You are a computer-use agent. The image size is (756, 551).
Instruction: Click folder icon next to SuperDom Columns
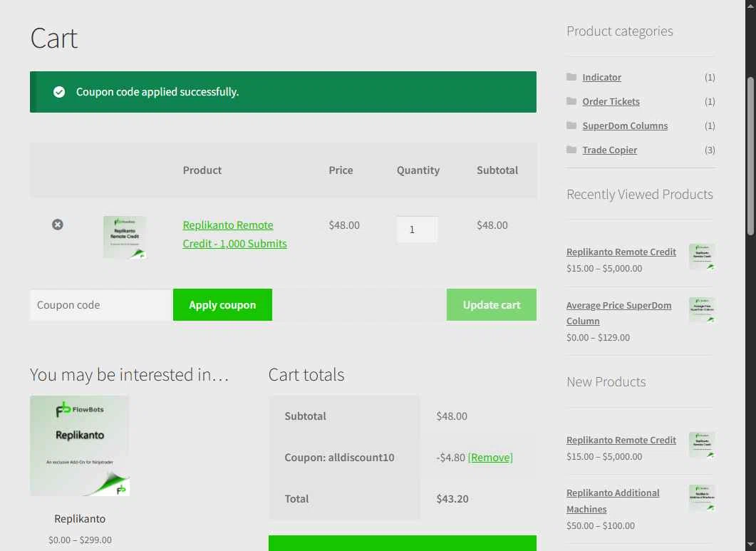click(571, 125)
